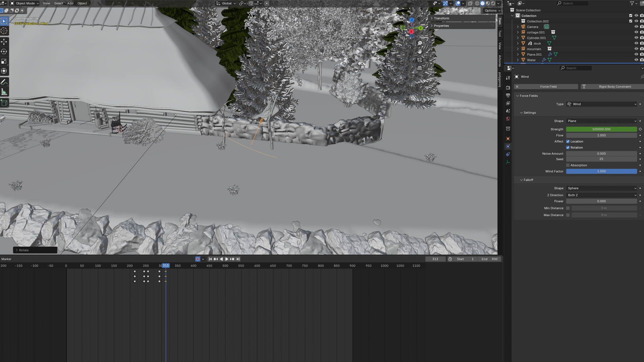Hide the mountain collection in outliner

coord(636,49)
